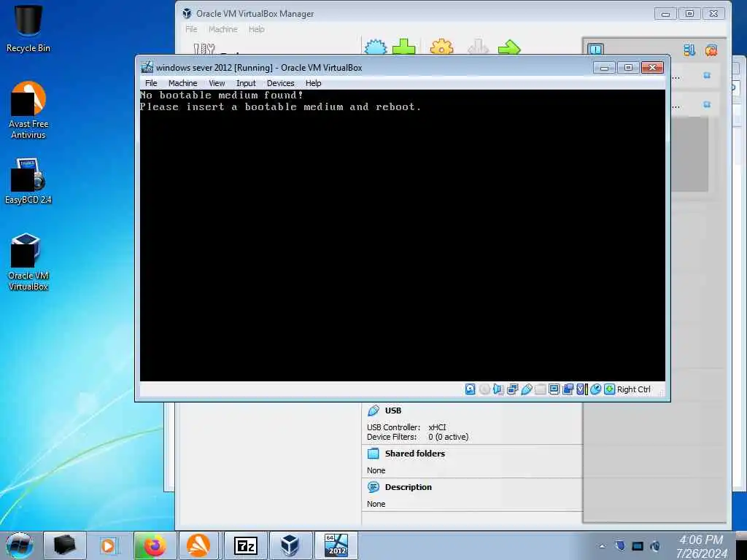
Task: Open Machine menu in VirtualBox Manager
Action: pos(223,29)
